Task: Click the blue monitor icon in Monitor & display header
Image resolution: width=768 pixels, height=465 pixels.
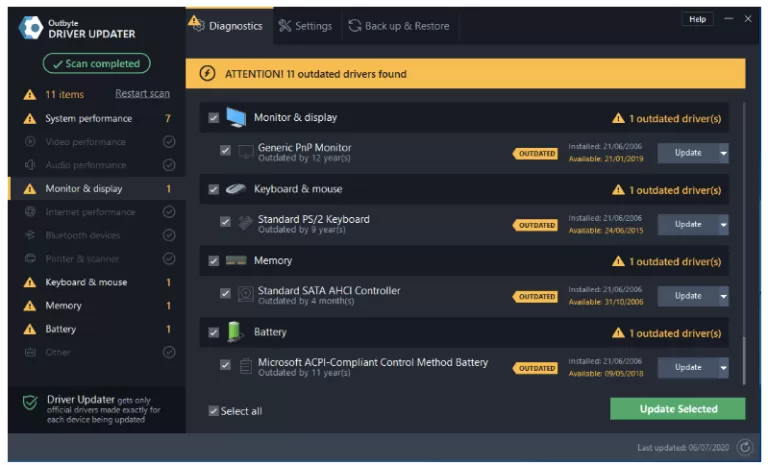Action: [236, 118]
